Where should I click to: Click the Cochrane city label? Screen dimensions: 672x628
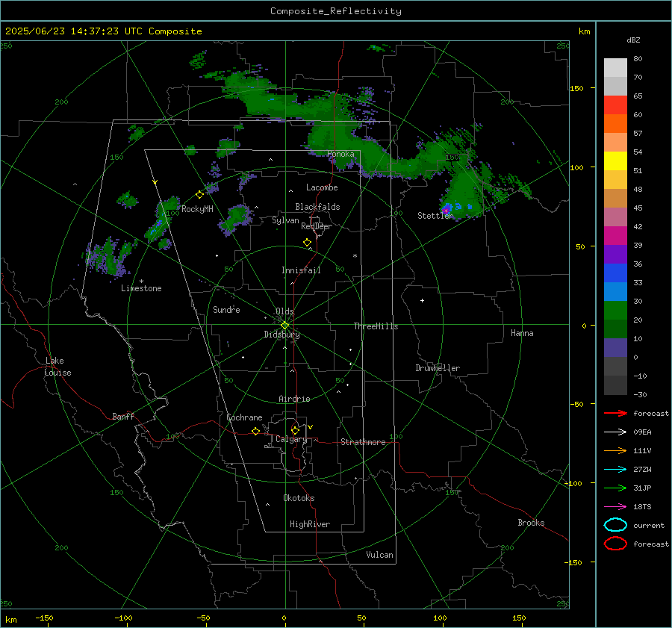244,417
